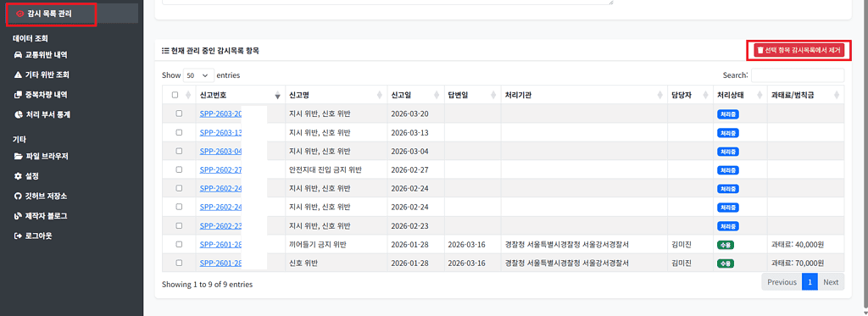This screenshot has height=316, width=868.
Task: Click the folder icon for 파일 브라우저
Action: [18, 156]
